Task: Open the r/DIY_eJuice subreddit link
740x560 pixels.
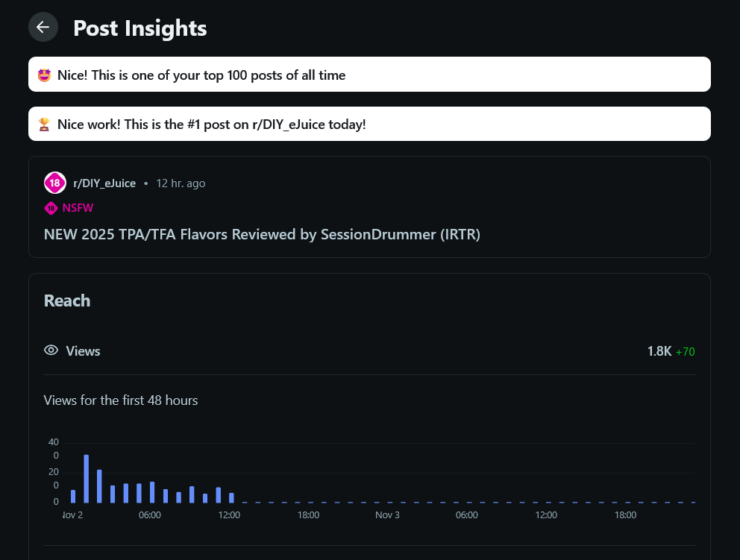Action: click(104, 183)
